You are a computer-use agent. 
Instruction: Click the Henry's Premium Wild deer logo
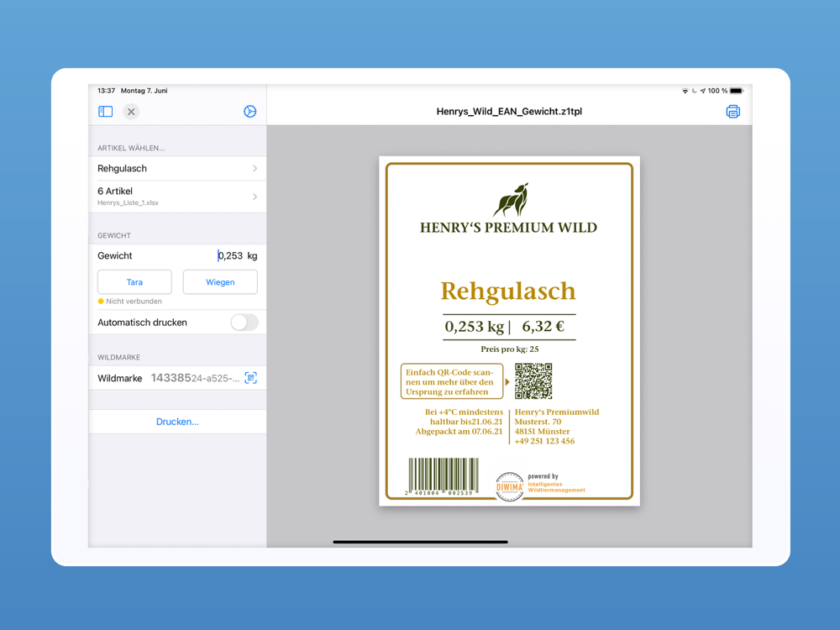pyautogui.click(x=511, y=199)
